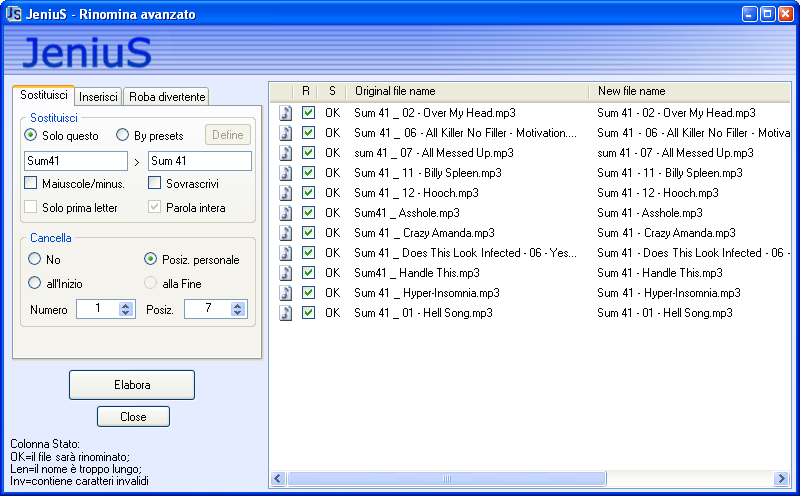Image resolution: width=800 pixels, height=496 pixels.
Task: Click the left arrow of horizontal scrollbar
Action: [x=279, y=479]
